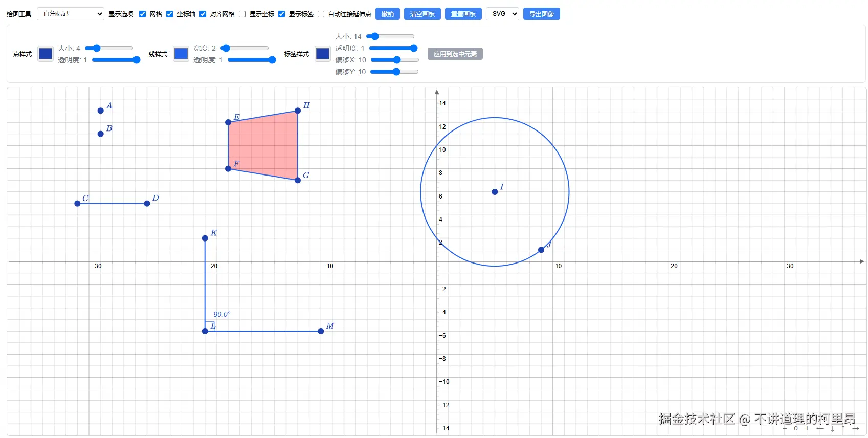
Task: Click the zoom out minus navigation icon
Action: (x=785, y=428)
